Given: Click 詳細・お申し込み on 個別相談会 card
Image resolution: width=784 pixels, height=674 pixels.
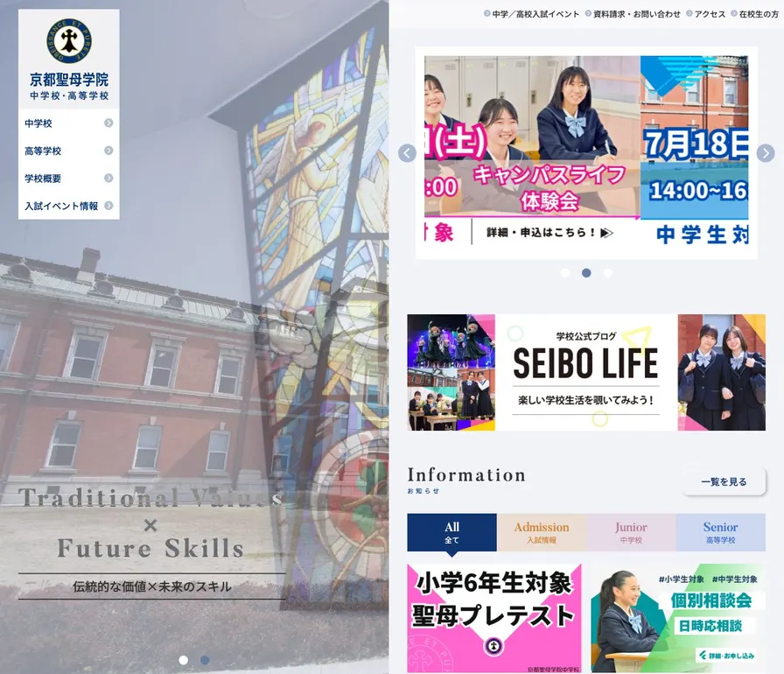Looking at the screenshot, I should 726,655.
